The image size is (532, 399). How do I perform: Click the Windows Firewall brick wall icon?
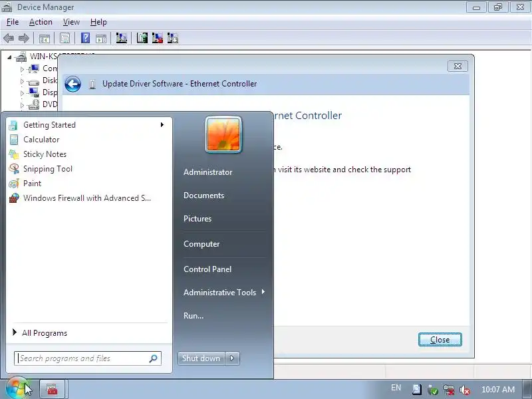(x=14, y=198)
